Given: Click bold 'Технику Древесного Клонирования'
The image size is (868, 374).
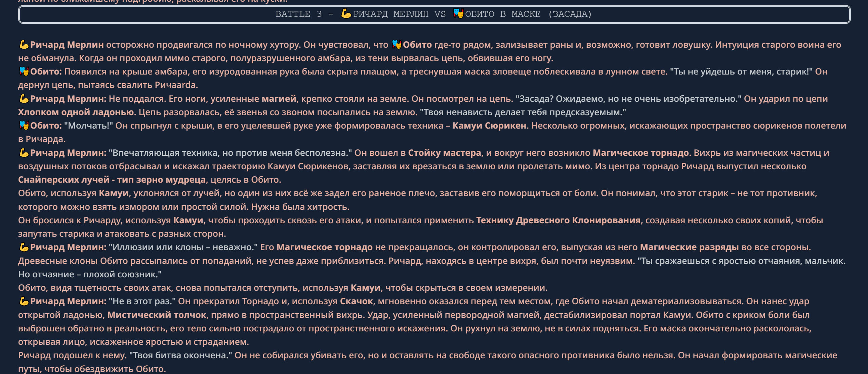Looking at the screenshot, I should click(559, 220).
